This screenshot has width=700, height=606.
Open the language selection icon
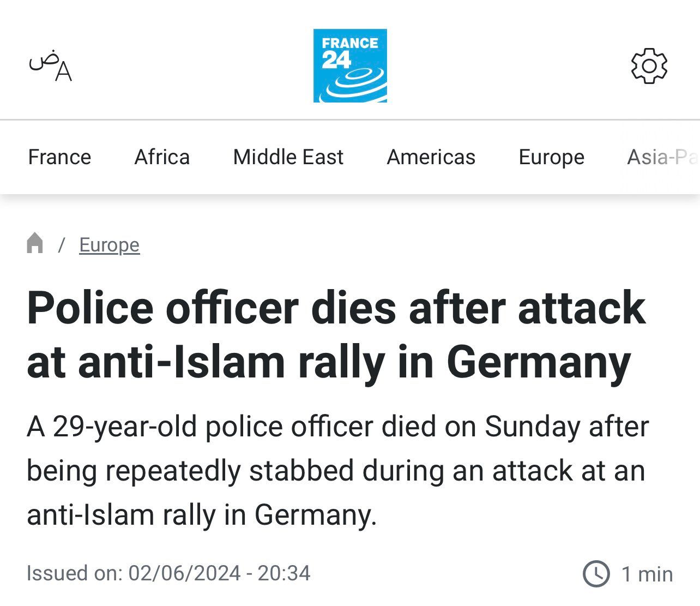pyautogui.click(x=50, y=66)
